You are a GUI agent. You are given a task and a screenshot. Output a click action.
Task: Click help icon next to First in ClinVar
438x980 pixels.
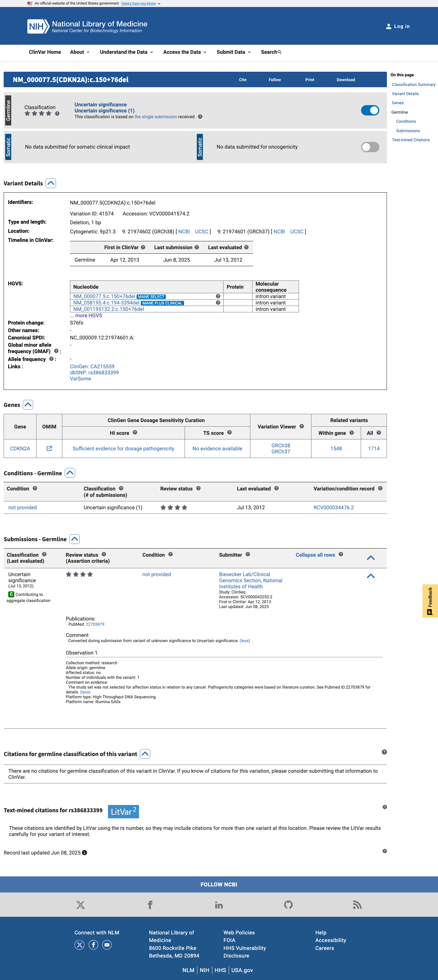tap(143, 247)
